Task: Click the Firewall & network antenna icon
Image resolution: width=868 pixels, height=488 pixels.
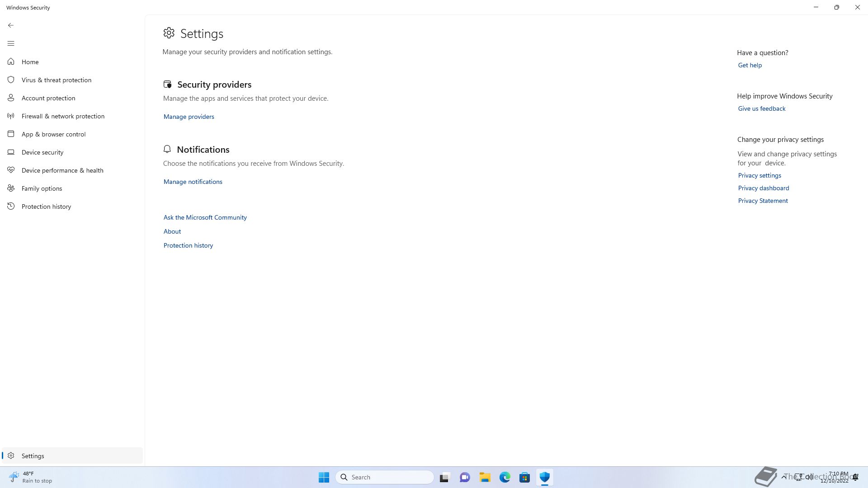Action: tap(11, 116)
